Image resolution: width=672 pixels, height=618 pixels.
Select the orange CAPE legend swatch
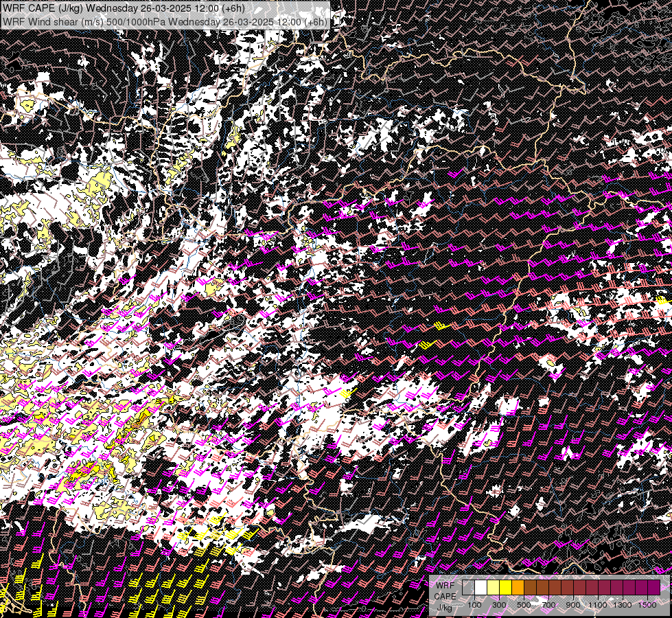point(518,587)
